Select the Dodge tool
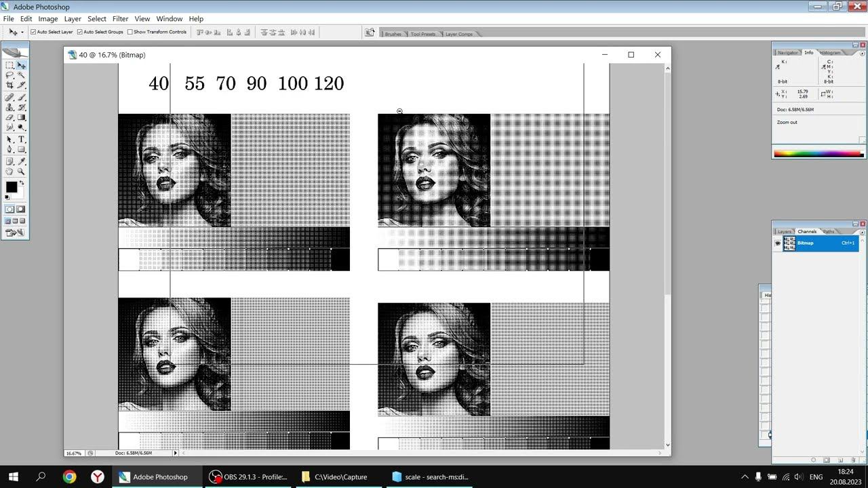The image size is (868, 488). point(21,126)
